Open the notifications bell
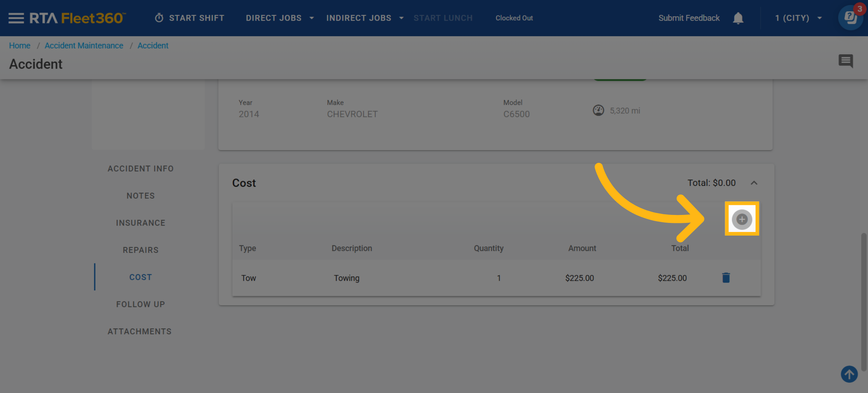Image resolution: width=868 pixels, height=393 pixels. pos(738,18)
